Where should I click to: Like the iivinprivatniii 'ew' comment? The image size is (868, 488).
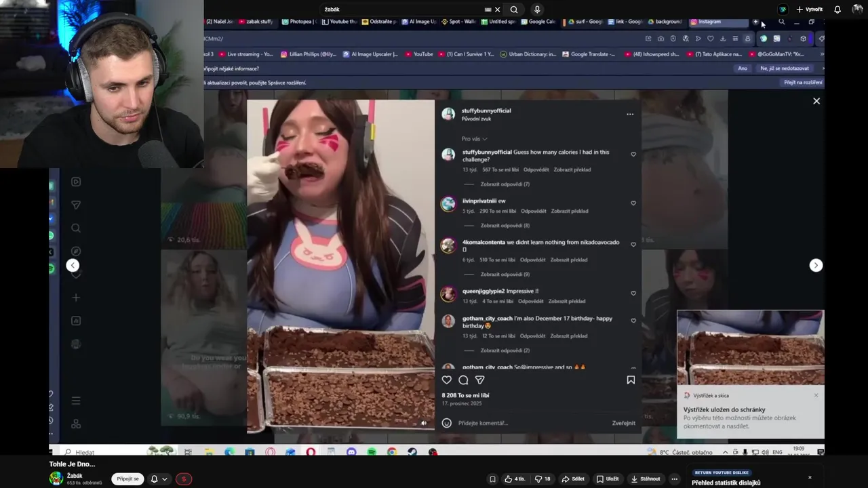pos(633,203)
